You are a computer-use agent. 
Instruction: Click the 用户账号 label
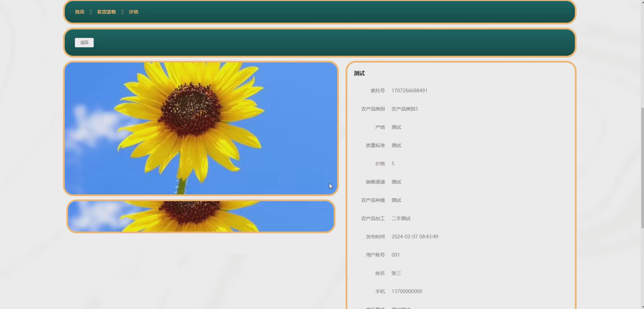pyautogui.click(x=375, y=255)
